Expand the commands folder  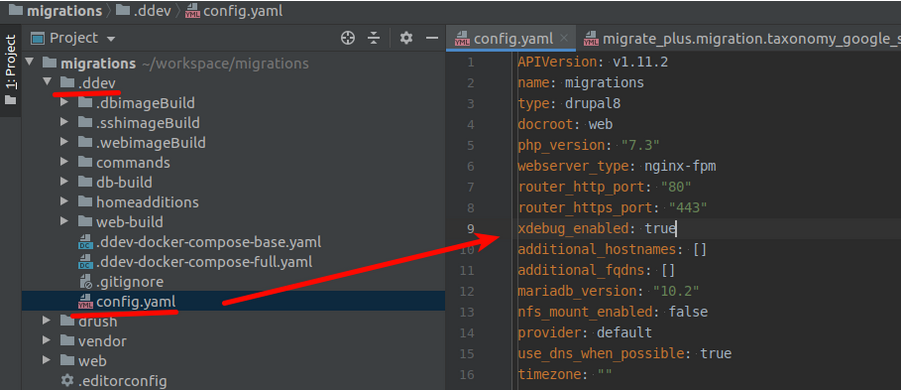coord(64,163)
